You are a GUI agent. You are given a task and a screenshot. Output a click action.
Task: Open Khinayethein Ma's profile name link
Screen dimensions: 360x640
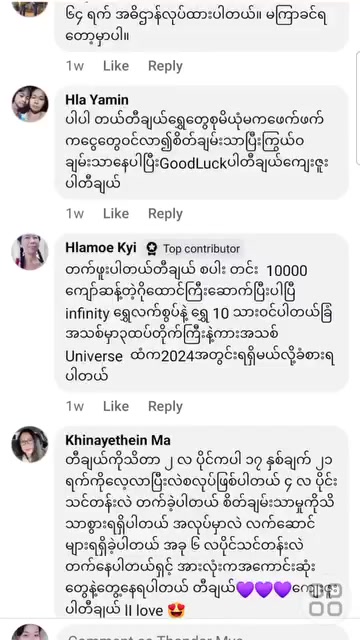118,440
